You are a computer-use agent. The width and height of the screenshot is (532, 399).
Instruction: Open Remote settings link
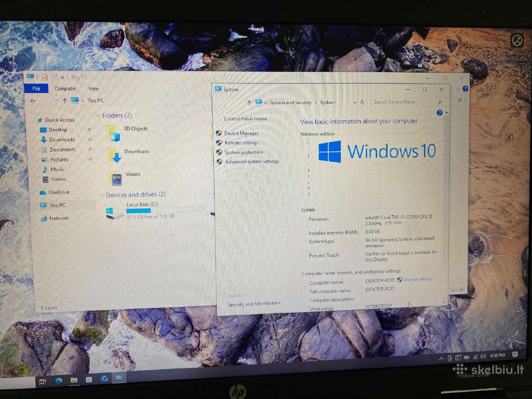point(242,143)
